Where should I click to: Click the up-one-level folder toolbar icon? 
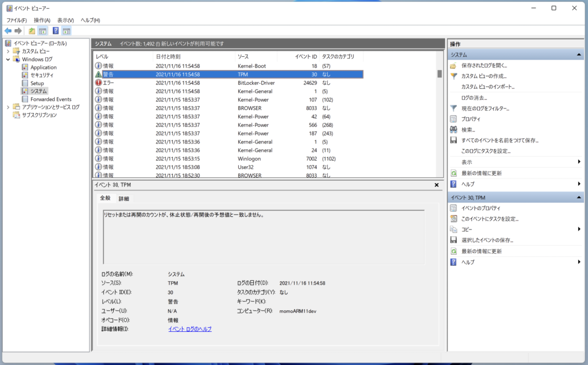(x=32, y=31)
